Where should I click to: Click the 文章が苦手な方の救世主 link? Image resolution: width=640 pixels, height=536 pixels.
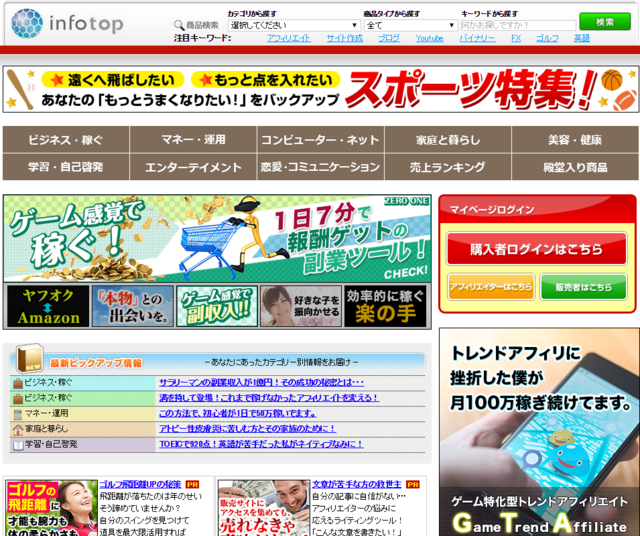pos(357,485)
